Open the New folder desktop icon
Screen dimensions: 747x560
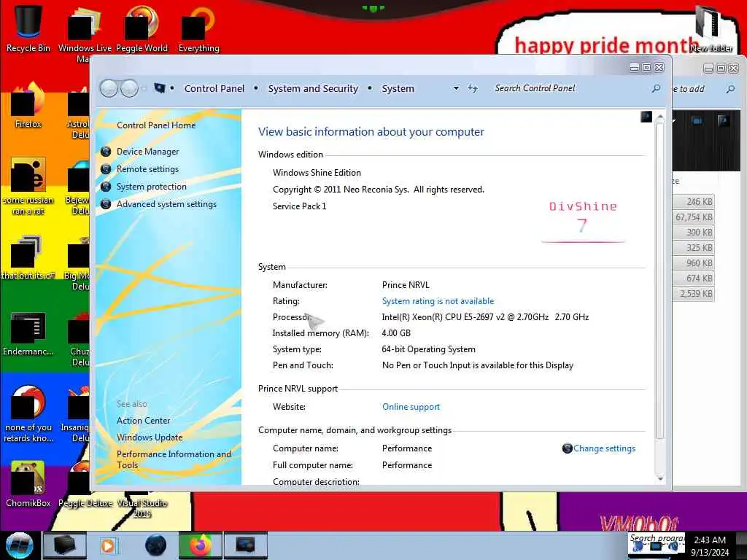(x=711, y=28)
